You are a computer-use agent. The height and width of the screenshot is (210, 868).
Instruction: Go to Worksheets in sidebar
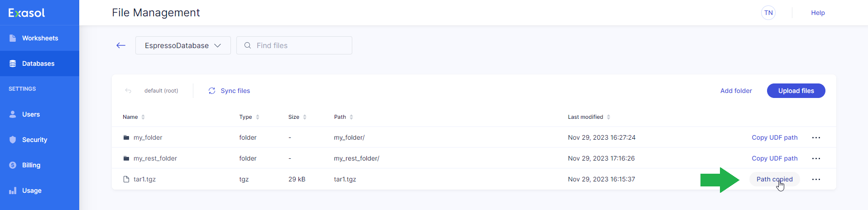(40, 38)
